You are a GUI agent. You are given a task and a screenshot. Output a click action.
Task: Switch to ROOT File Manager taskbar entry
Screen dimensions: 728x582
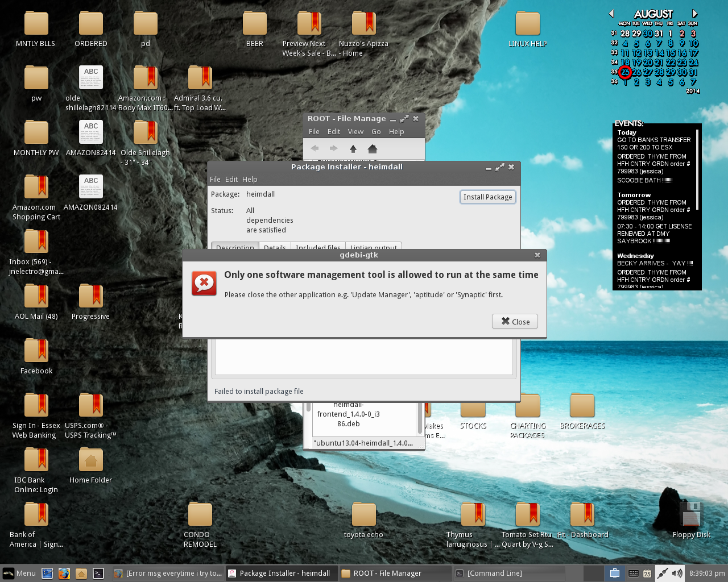pos(396,573)
